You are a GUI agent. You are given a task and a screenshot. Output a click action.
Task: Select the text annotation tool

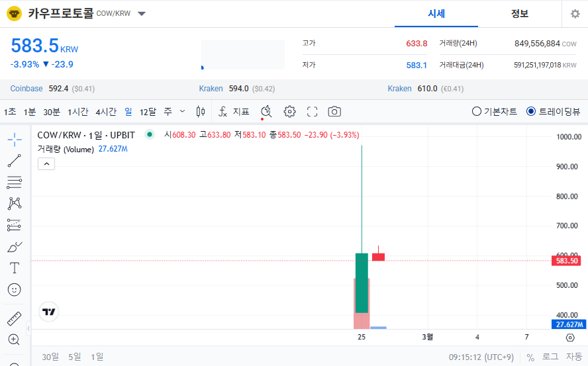click(15, 268)
